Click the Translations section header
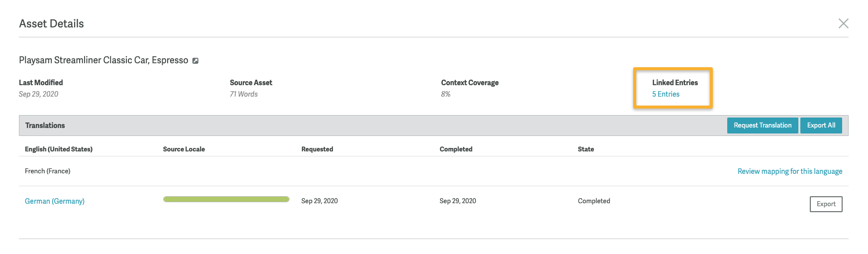This screenshot has width=868, height=254. click(x=45, y=126)
